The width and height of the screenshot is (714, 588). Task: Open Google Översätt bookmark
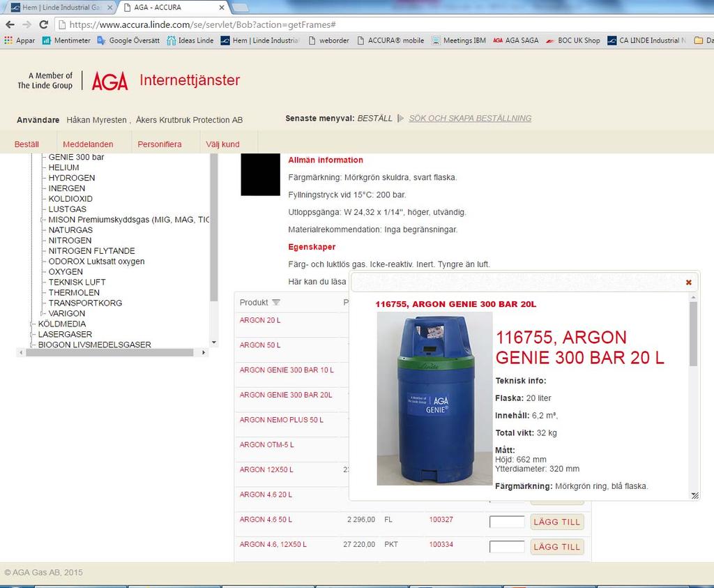[x=128, y=40]
